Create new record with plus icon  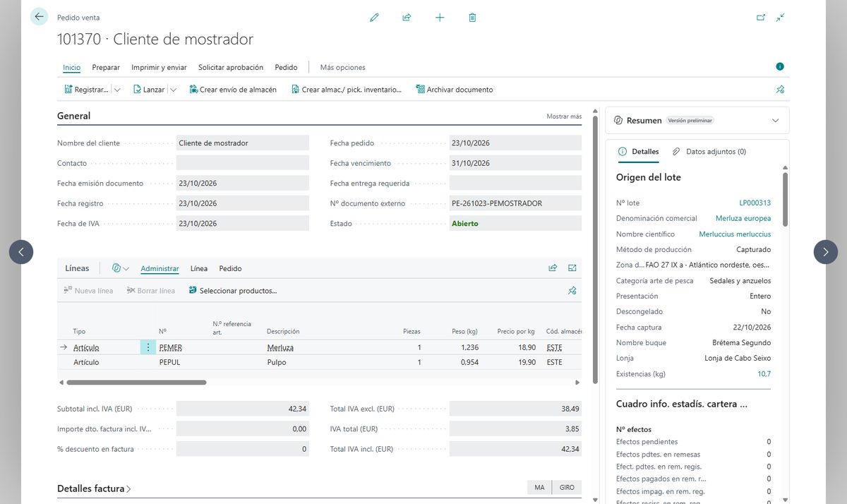point(440,17)
